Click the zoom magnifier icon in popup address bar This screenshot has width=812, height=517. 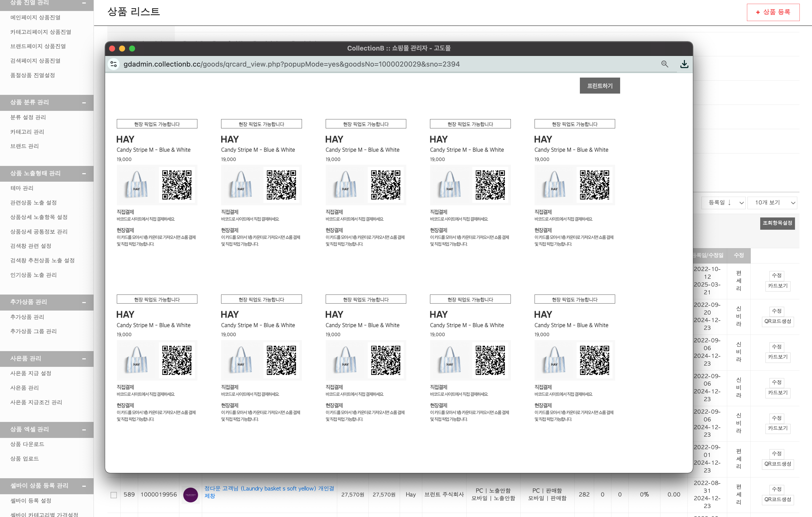(x=664, y=64)
